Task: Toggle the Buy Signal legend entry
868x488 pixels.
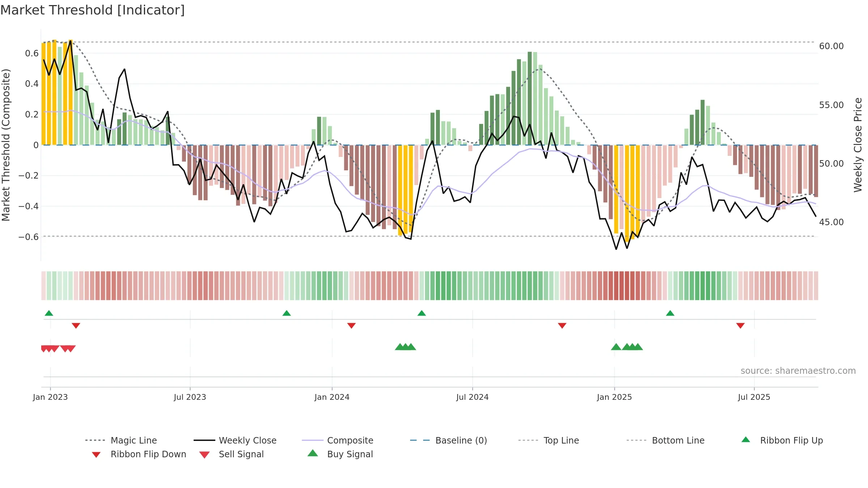Action: (x=340, y=454)
